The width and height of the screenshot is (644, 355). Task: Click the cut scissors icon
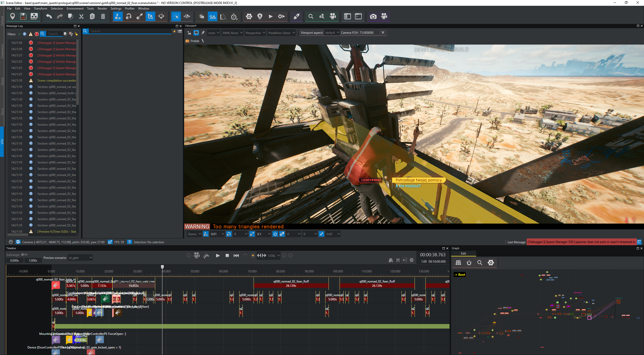point(81,17)
